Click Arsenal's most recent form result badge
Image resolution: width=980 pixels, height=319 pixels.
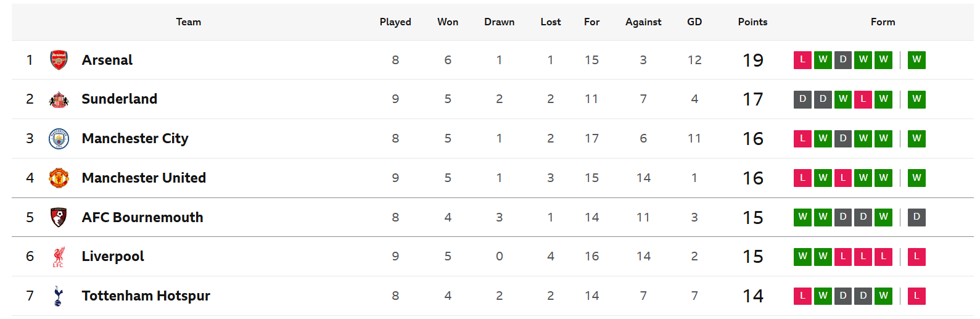pos(916,60)
